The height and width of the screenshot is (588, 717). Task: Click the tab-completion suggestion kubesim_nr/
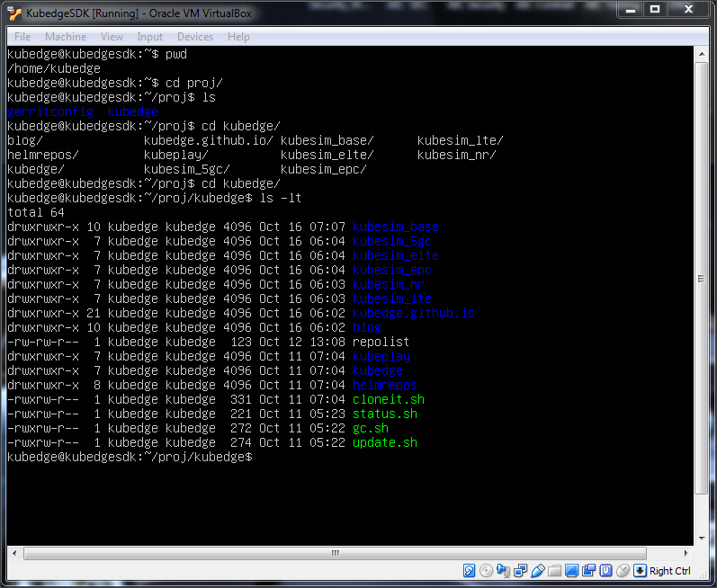click(456, 155)
